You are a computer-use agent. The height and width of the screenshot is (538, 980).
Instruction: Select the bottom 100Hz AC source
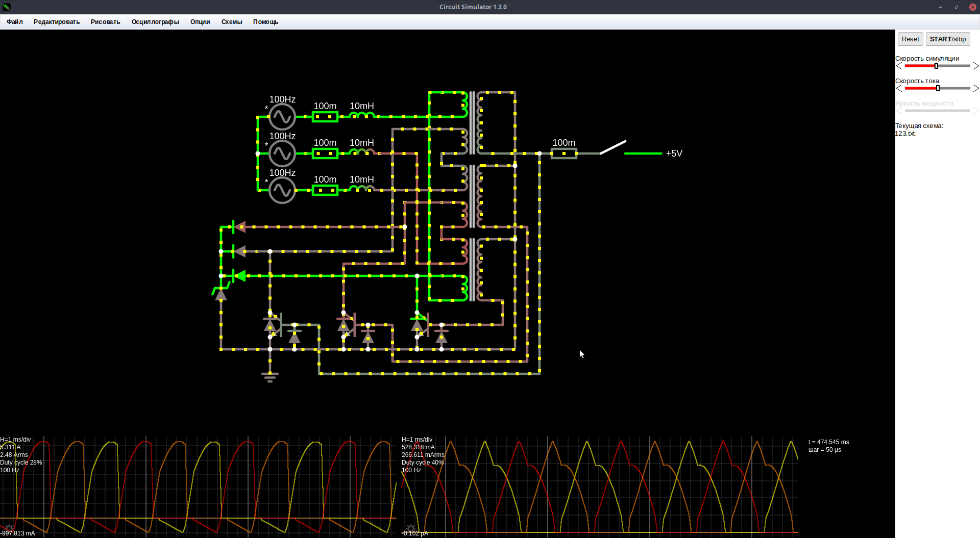pyautogui.click(x=282, y=190)
